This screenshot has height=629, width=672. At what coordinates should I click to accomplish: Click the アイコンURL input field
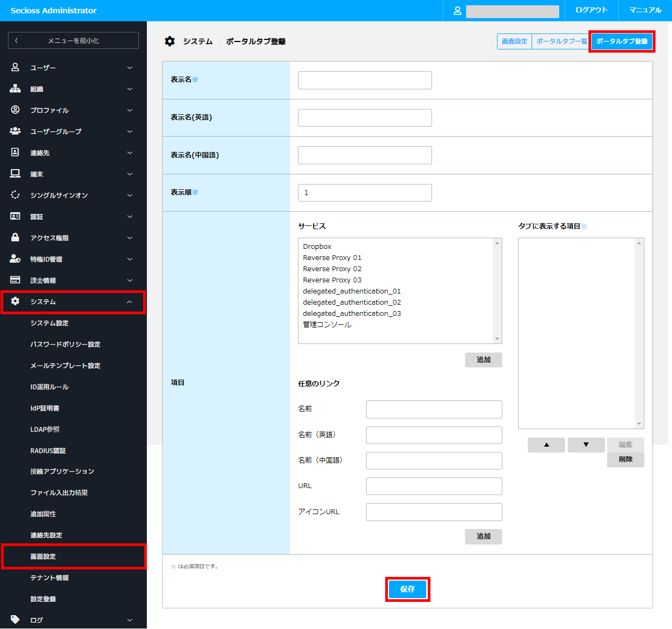click(434, 512)
